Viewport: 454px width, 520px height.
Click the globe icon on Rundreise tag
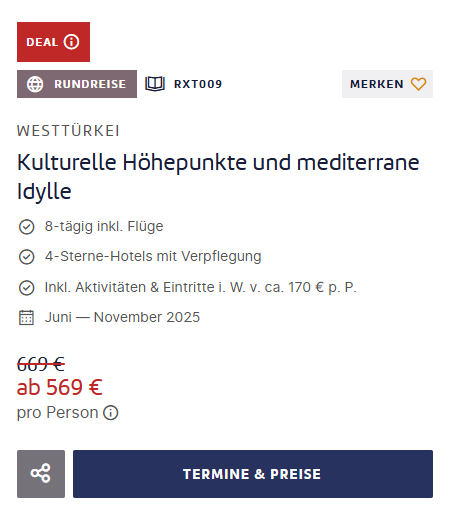(x=35, y=84)
